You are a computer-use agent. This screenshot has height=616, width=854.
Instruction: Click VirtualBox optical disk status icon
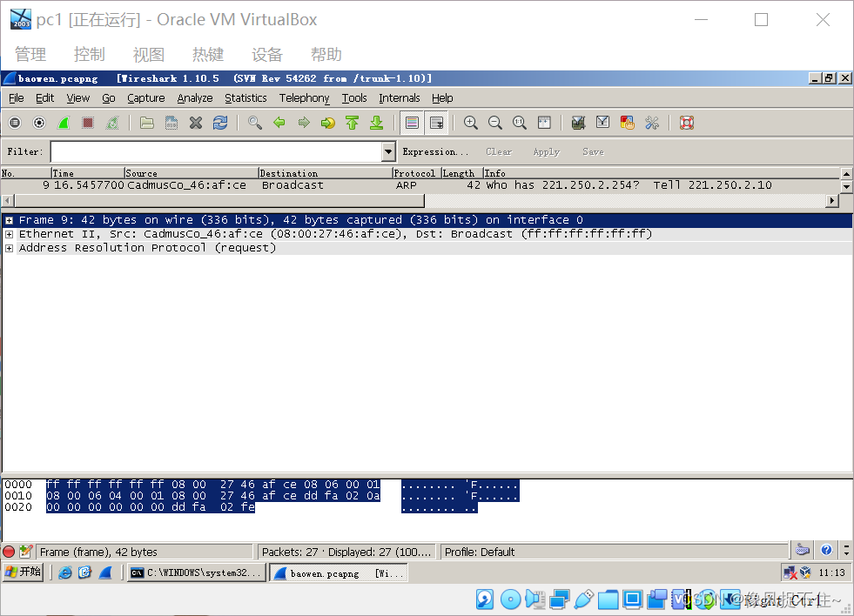pyautogui.click(x=510, y=599)
